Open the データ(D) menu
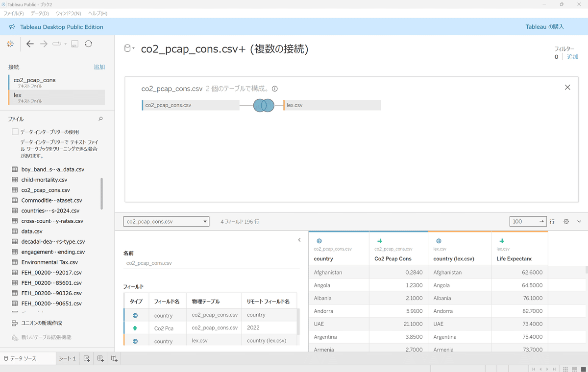588x372 pixels. 40,13
